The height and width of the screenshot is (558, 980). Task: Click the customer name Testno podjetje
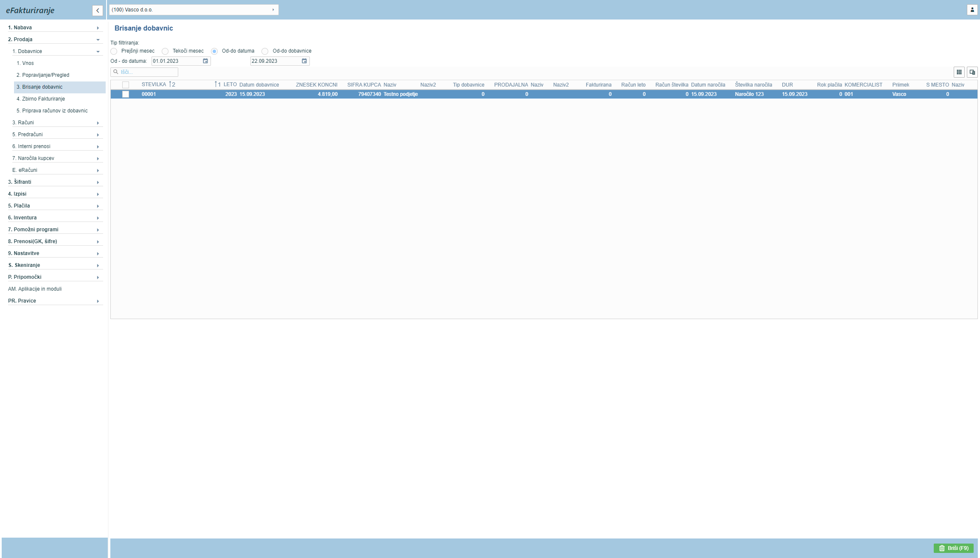pos(401,94)
